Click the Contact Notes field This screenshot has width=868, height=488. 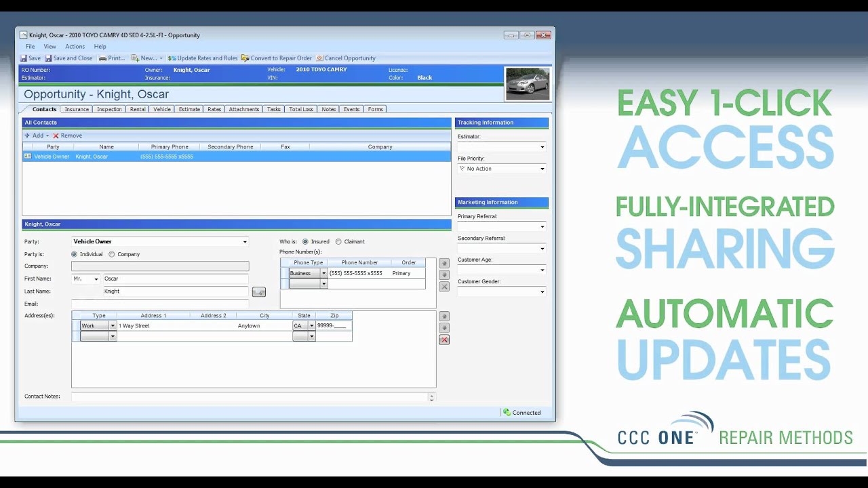pos(250,397)
